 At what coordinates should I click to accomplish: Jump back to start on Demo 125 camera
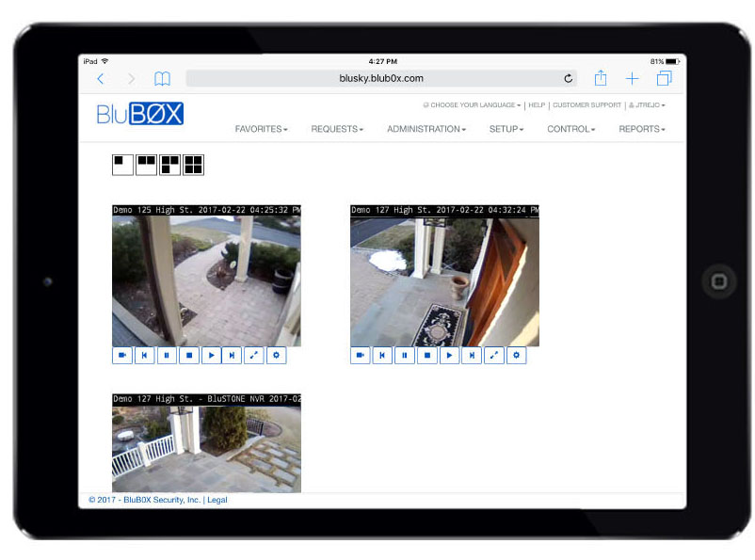point(144,355)
